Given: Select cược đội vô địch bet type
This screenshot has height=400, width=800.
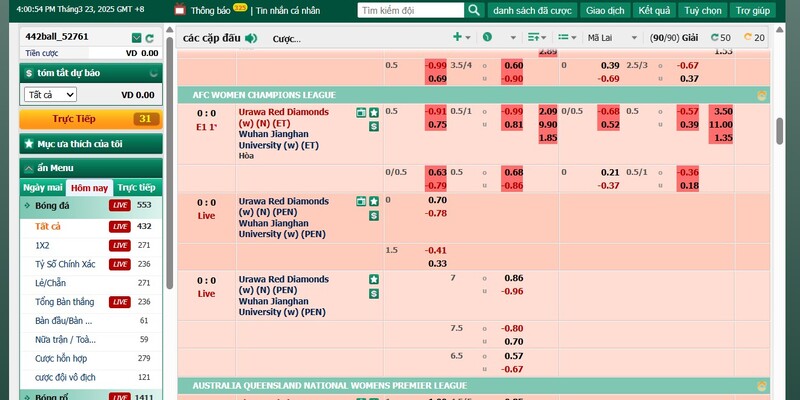Looking at the screenshot, I should click(65, 378).
